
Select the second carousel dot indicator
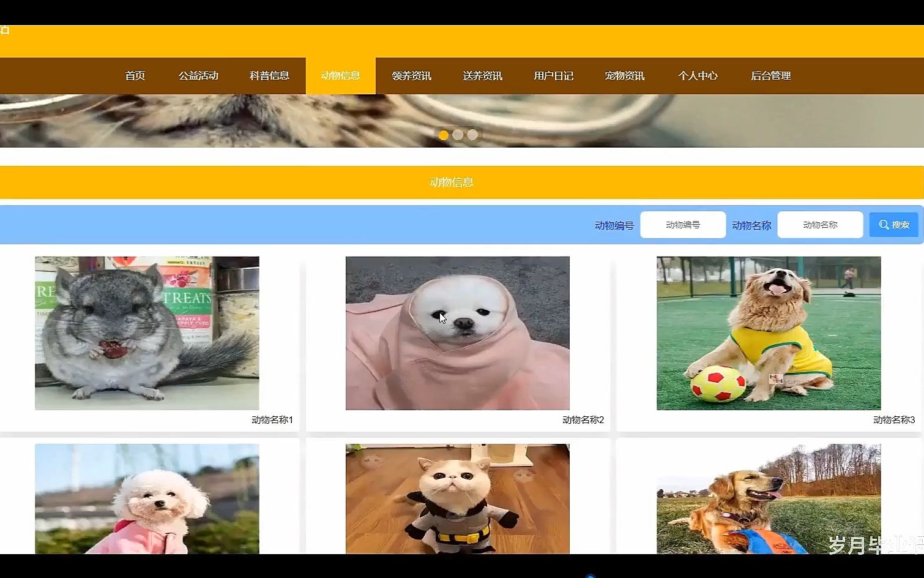click(458, 135)
